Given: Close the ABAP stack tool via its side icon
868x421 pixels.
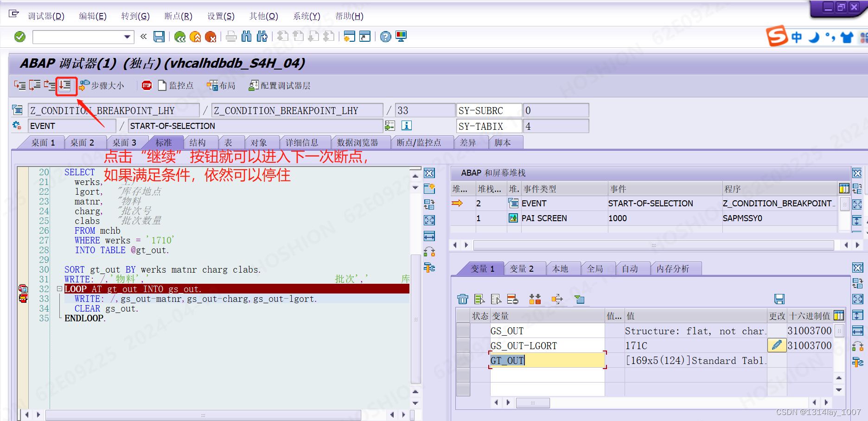Looking at the screenshot, I should [857, 173].
